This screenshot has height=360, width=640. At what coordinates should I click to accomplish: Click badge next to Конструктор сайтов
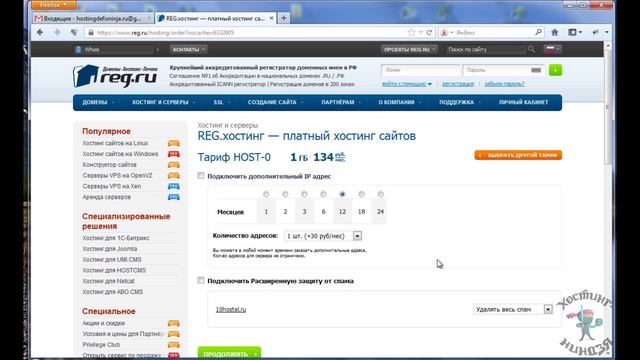174,165
